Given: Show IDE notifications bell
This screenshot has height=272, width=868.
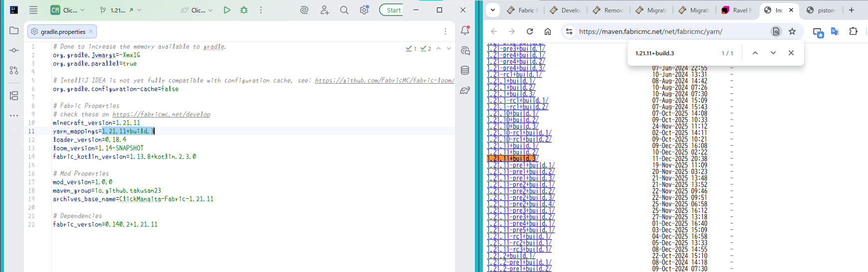Looking at the screenshot, I should pyautogui.click(x=465, y=30).
